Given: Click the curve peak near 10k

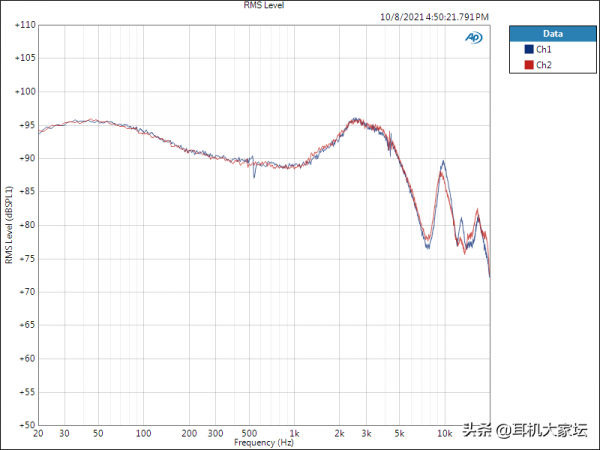Looking at the screenshot, I should point(443,163).
